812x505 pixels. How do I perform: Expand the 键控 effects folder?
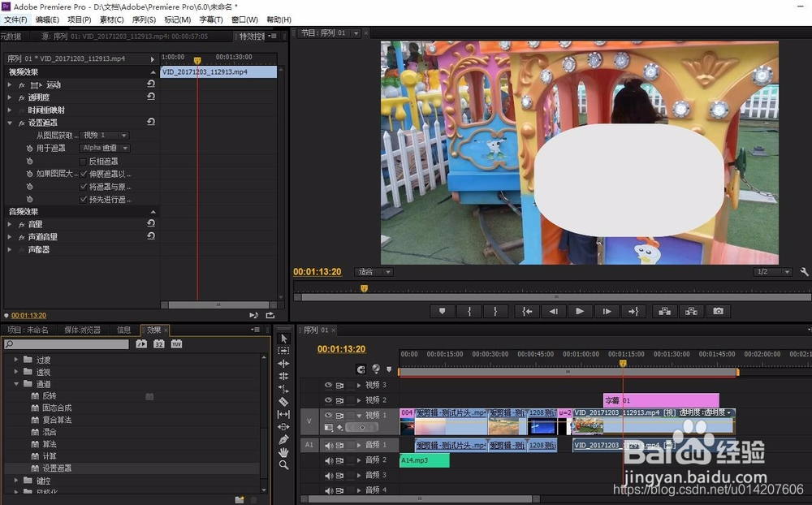click(16, 480)
